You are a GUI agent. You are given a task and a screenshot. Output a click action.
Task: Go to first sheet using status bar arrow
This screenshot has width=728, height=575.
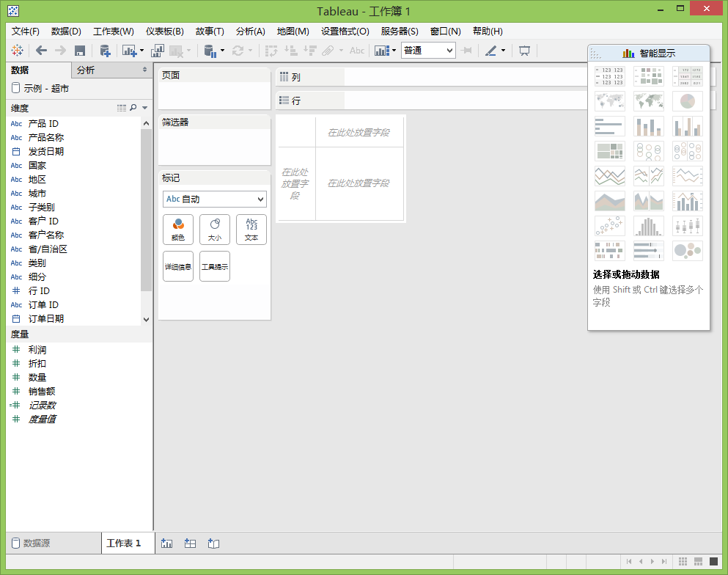click(629, 562)
